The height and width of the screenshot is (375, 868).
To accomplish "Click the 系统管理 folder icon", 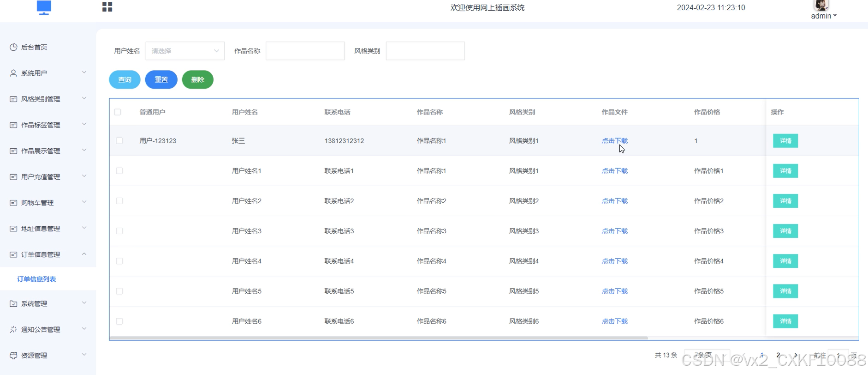I will click(13, 303).
